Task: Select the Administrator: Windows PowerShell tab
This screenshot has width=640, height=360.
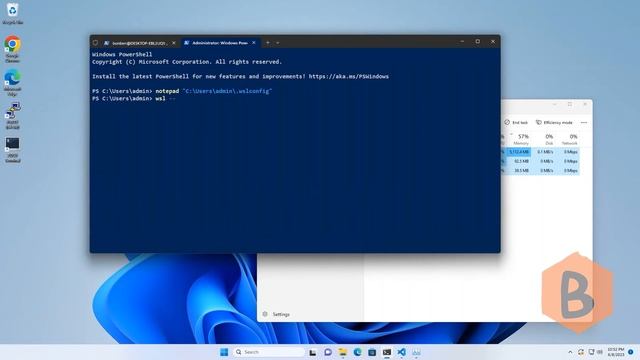Action: (220, 42)
